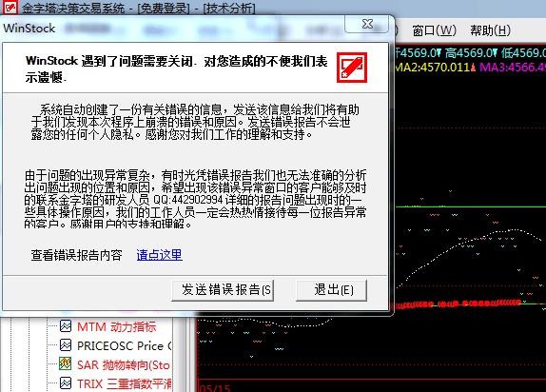
Task: Click the 退出(E) button
Action: [x=331, y=290]
